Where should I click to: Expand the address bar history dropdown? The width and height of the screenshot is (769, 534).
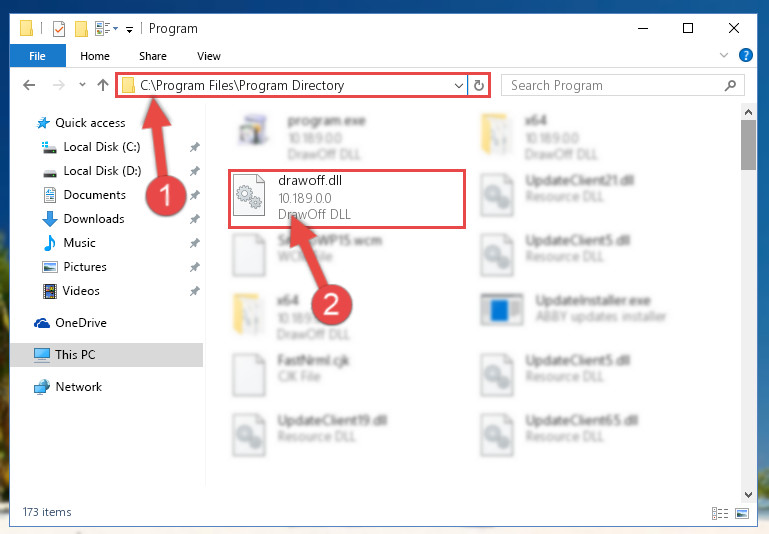pyautogui.click(x=459, y=85)
